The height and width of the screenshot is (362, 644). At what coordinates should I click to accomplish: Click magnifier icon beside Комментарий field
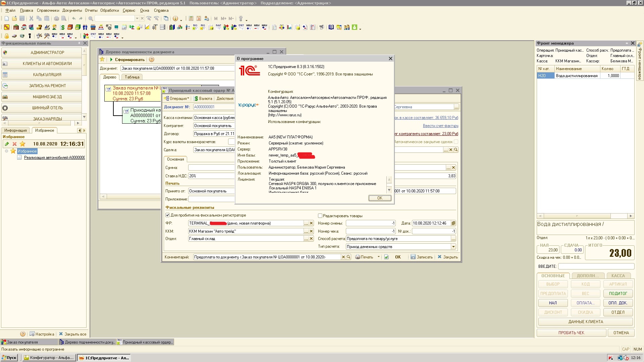point(348,257)
